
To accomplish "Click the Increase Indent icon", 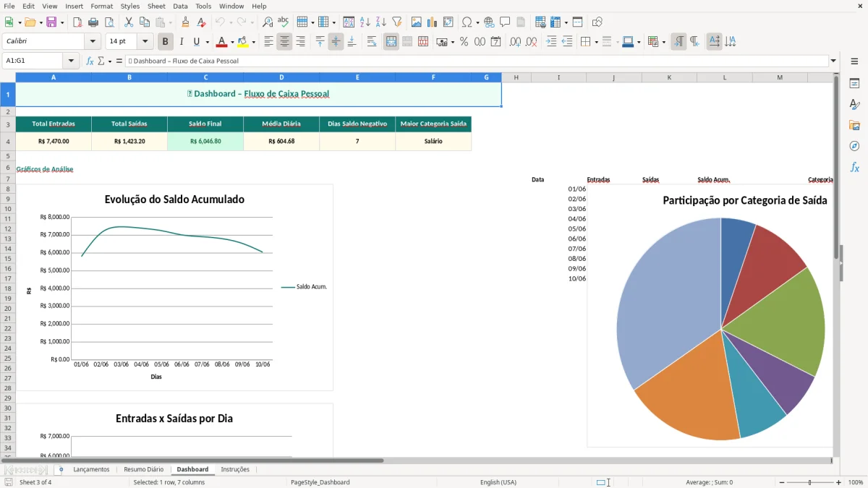I will point(551,42).
